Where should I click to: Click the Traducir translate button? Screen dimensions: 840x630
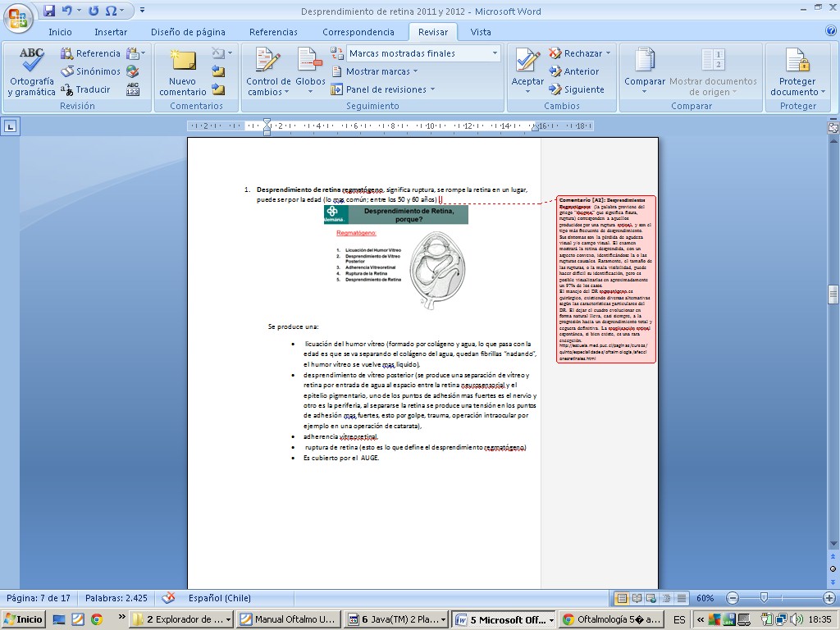tap(85, 89)
